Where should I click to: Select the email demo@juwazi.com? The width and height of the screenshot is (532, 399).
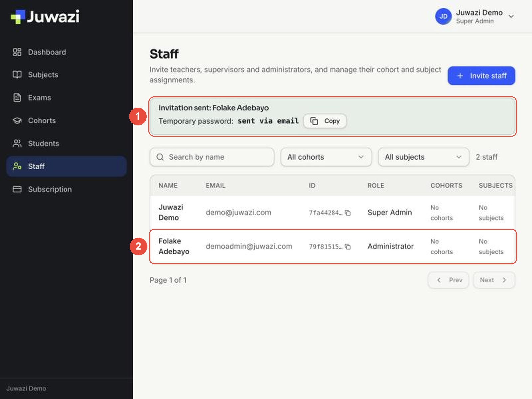coord(238,212)
